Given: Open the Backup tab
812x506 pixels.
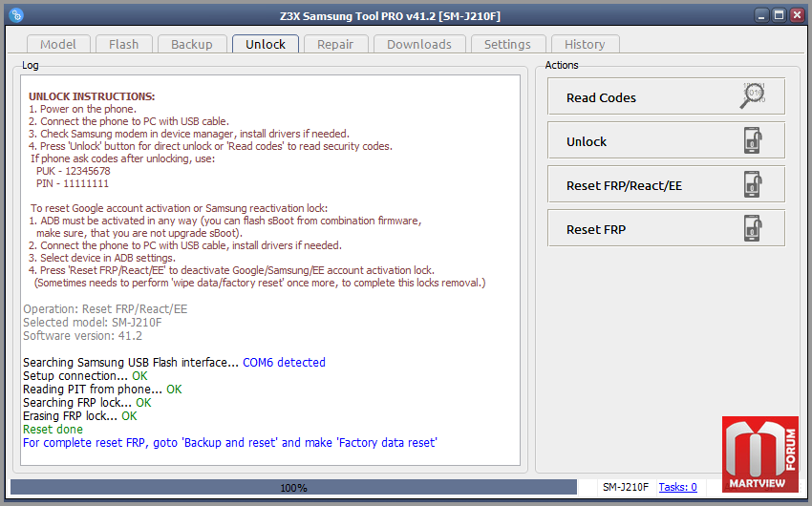Looking at the screenshot, I should pos(192,45).
